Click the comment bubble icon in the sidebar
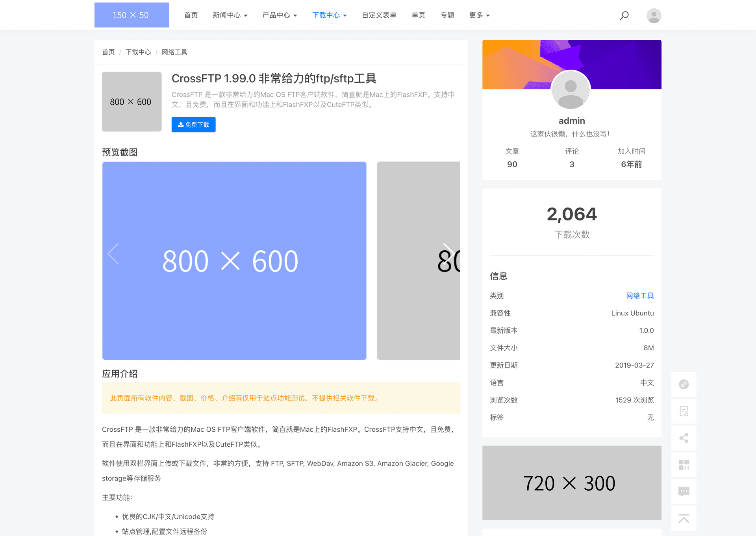The image size is (756, 536). tap(684, 492)
